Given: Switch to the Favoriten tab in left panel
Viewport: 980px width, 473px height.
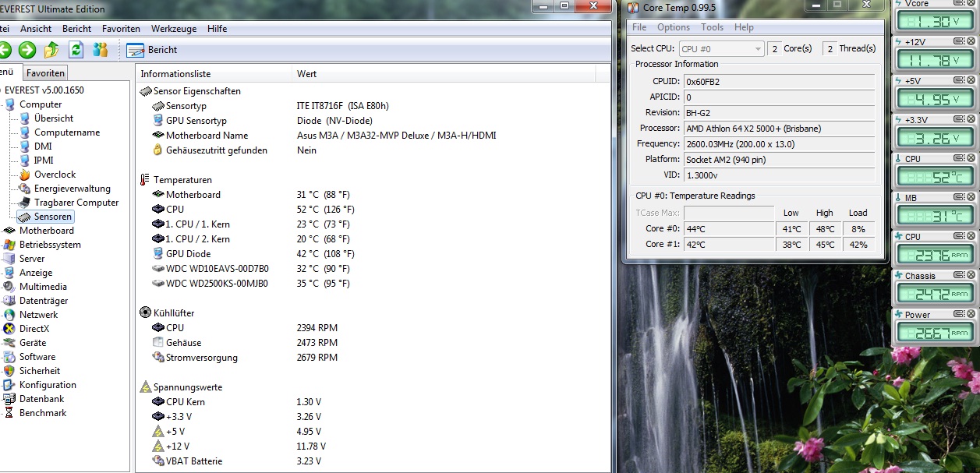Looking at the screenshot, I should (45, 73).
